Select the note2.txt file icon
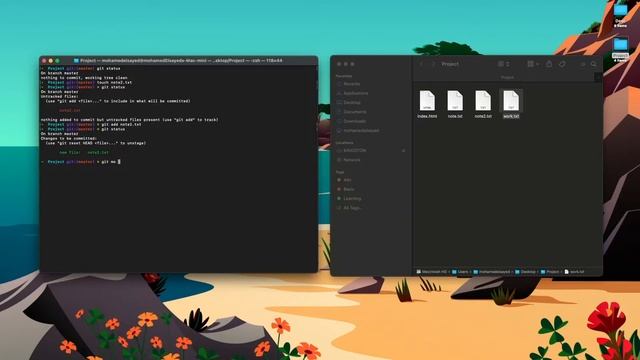Image resolution: width=640 pixels, height=360 pixels. click(x=483, y=100)
